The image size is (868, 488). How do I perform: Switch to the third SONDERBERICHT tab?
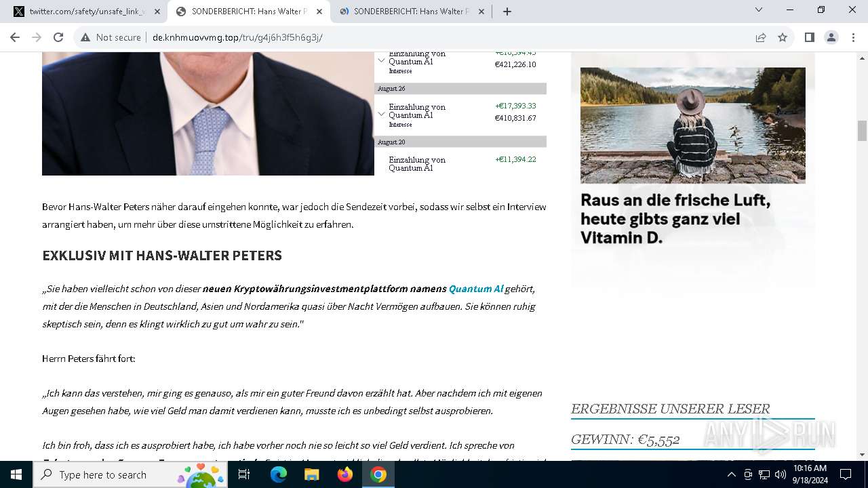[x=411, y=12]
